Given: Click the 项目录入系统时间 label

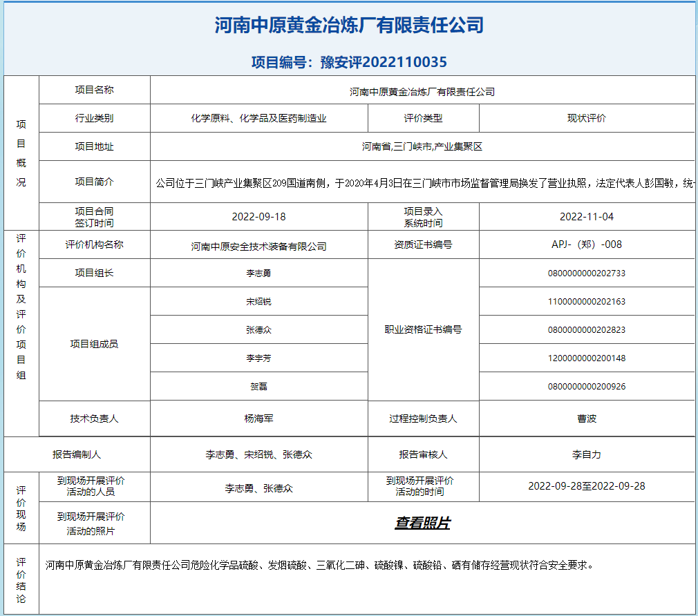Looking at the screenshot, I should tap(424, 217).
